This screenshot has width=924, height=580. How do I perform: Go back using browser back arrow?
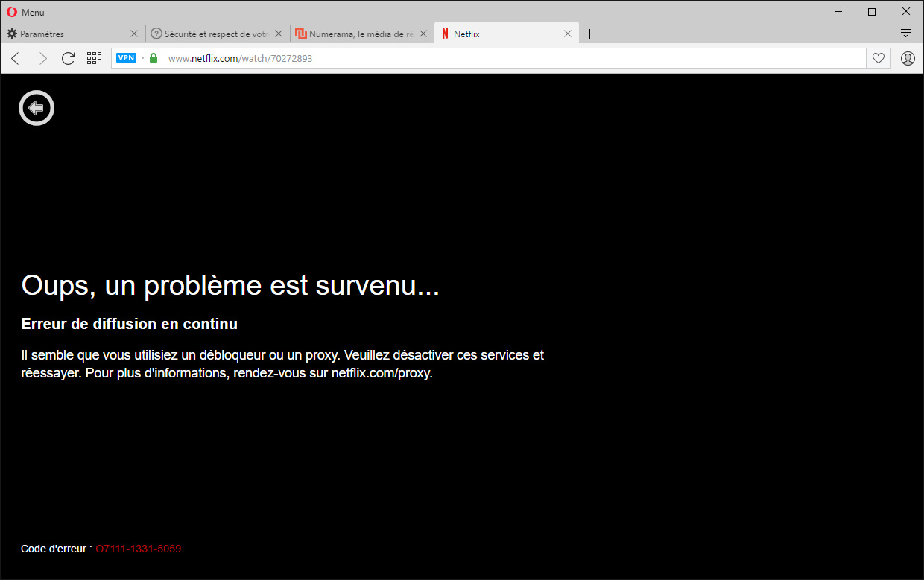point(16,58)
